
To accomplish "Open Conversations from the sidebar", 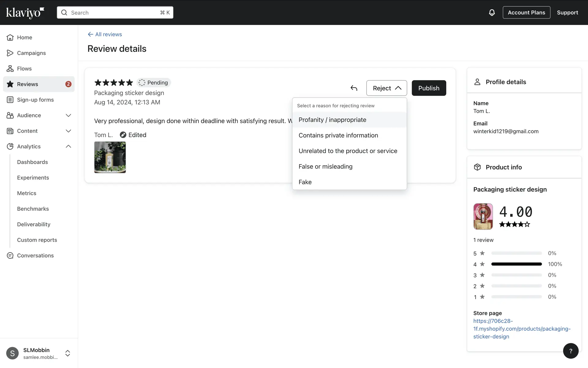I will coord(35,255).
